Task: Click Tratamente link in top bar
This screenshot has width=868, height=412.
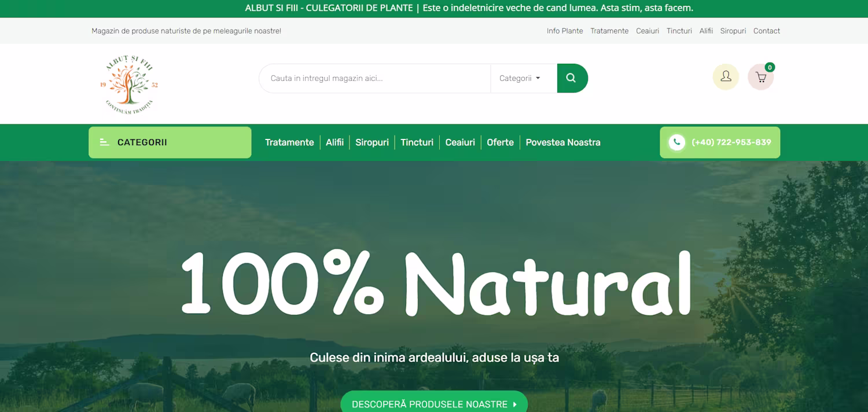Action: (x=609, y=31)
